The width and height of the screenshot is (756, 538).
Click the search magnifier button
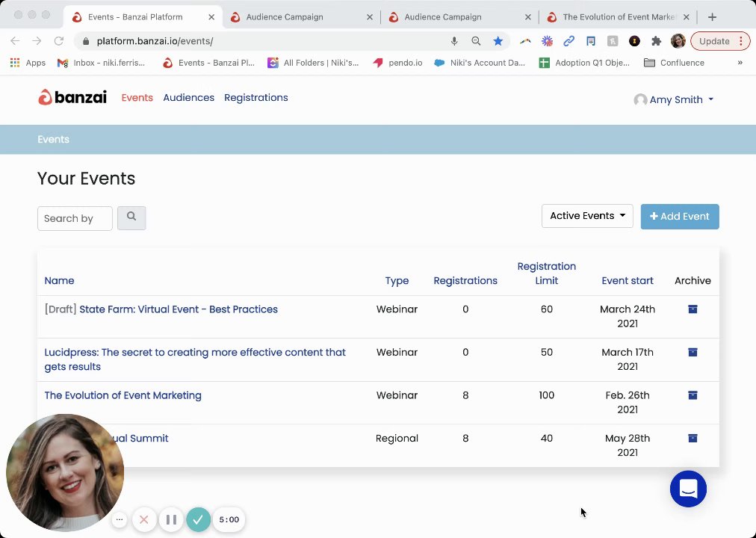point(131,218)
